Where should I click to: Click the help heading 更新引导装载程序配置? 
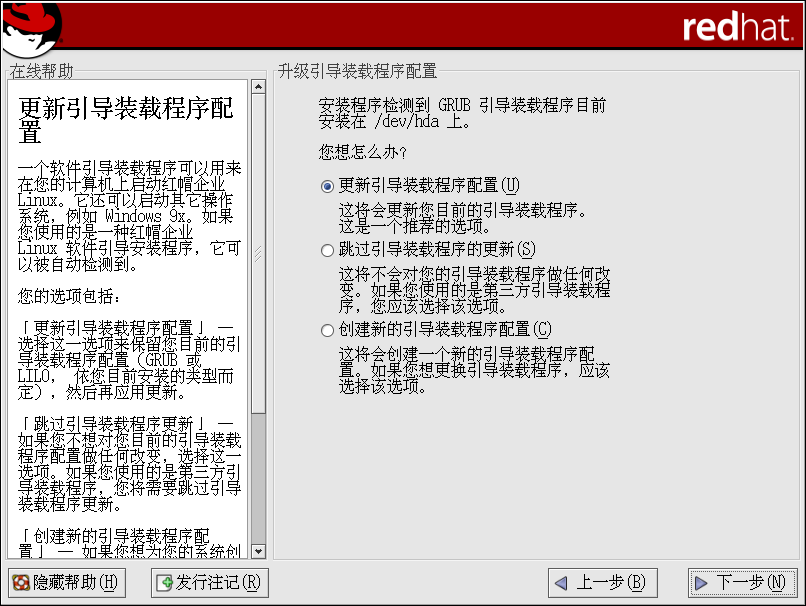tap(126, 119)
